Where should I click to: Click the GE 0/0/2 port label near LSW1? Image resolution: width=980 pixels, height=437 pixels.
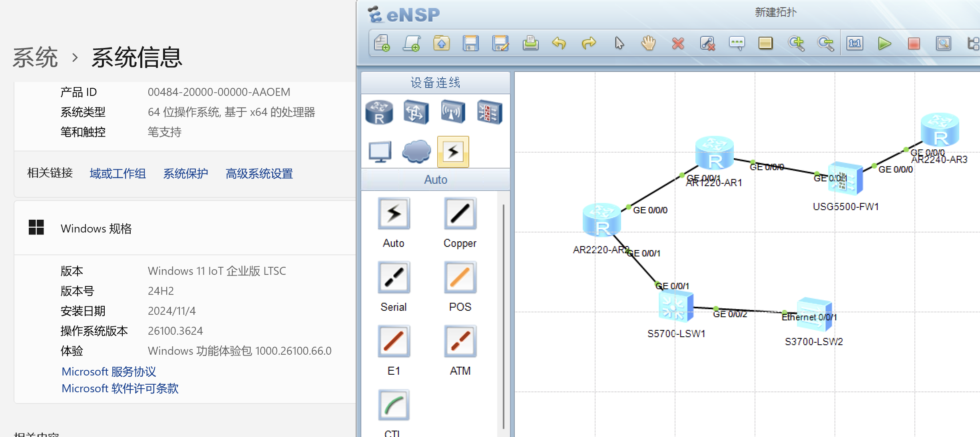coord(730,314)
